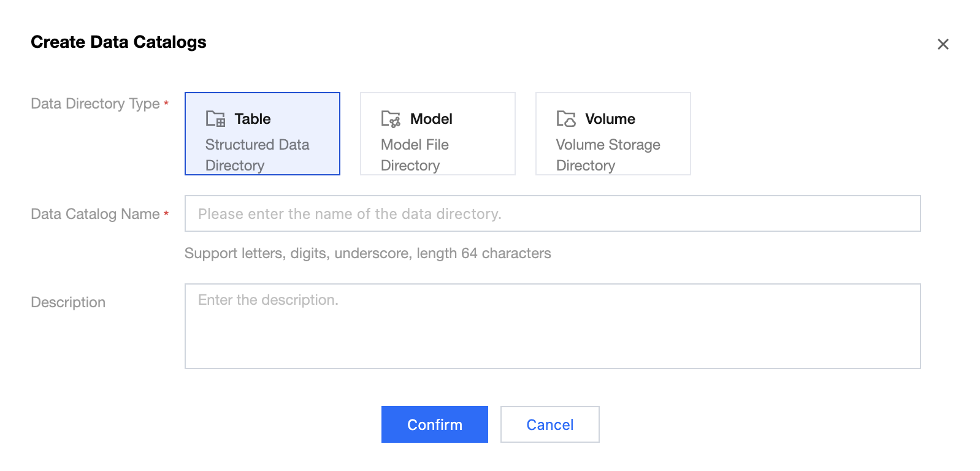Click the "Description" field label
This screenshot has height=471, width=980.
(68, 302)
